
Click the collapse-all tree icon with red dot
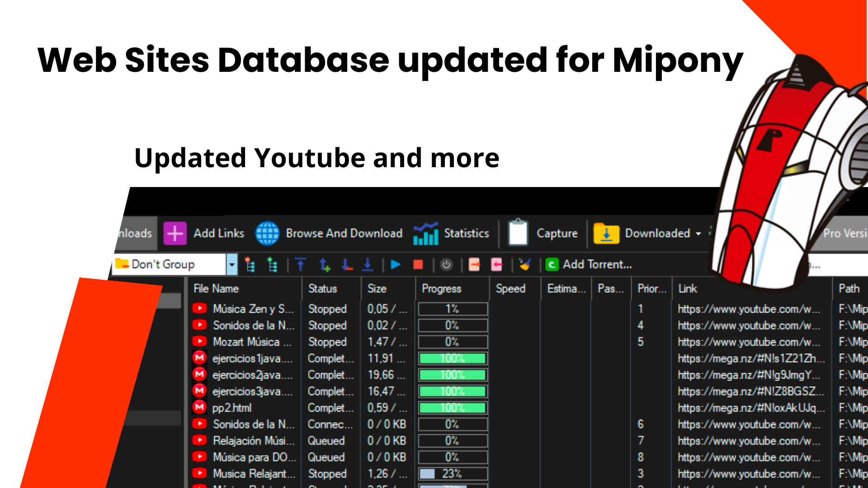pos(250,265)
